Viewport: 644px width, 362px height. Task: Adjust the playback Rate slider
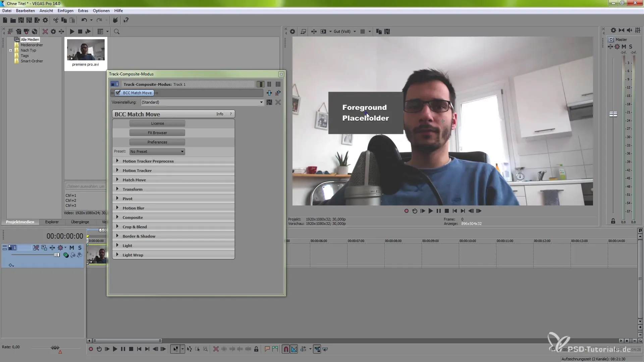tap(55, 348)
